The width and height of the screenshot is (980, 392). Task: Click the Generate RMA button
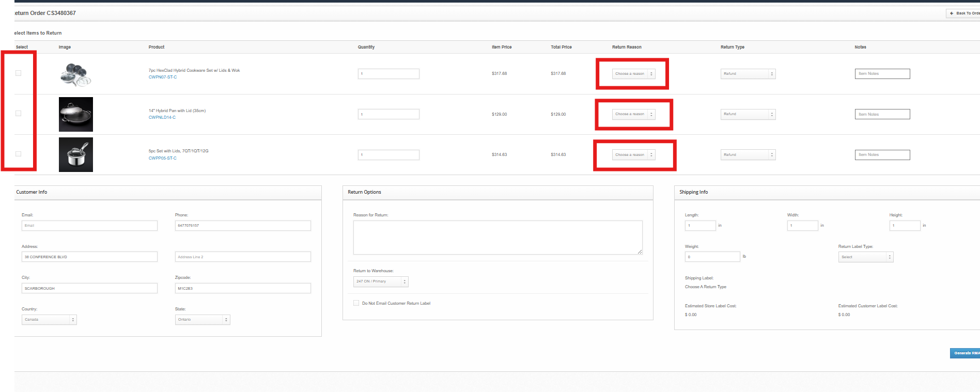965,353
